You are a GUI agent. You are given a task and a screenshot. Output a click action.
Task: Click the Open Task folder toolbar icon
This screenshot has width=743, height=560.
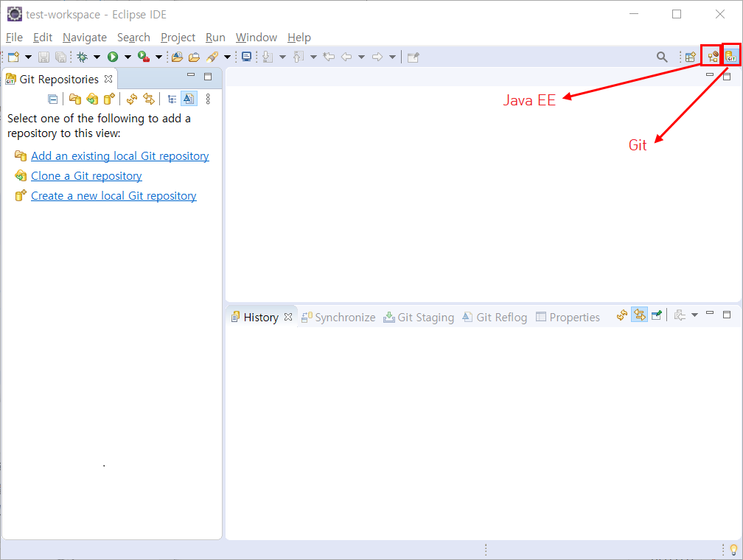pos(195,57)
